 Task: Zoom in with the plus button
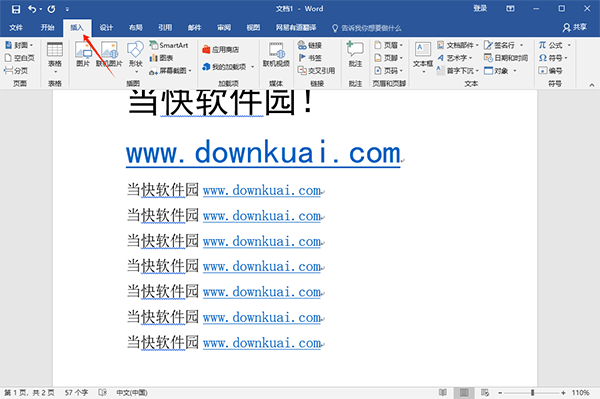coord(563,393)
